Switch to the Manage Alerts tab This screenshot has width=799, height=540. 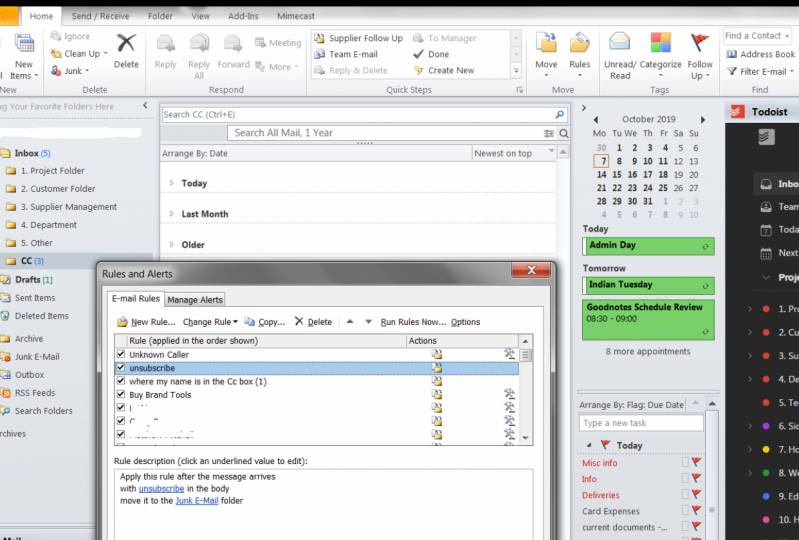click(195, 300)
